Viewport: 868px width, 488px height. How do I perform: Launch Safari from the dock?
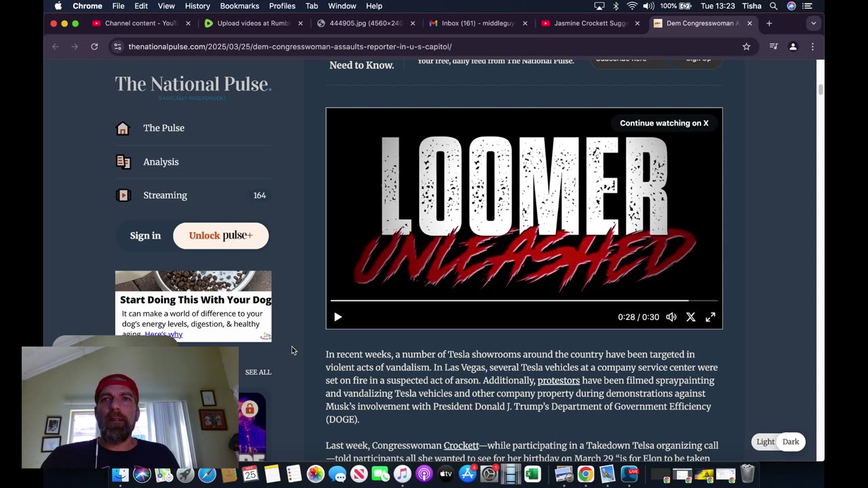coord(207,474)
